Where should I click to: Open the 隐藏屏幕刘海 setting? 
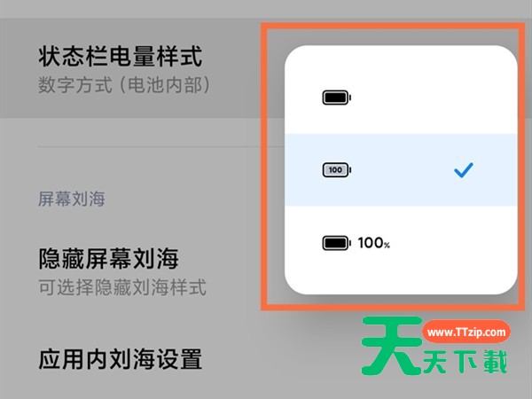pos(108,259)
